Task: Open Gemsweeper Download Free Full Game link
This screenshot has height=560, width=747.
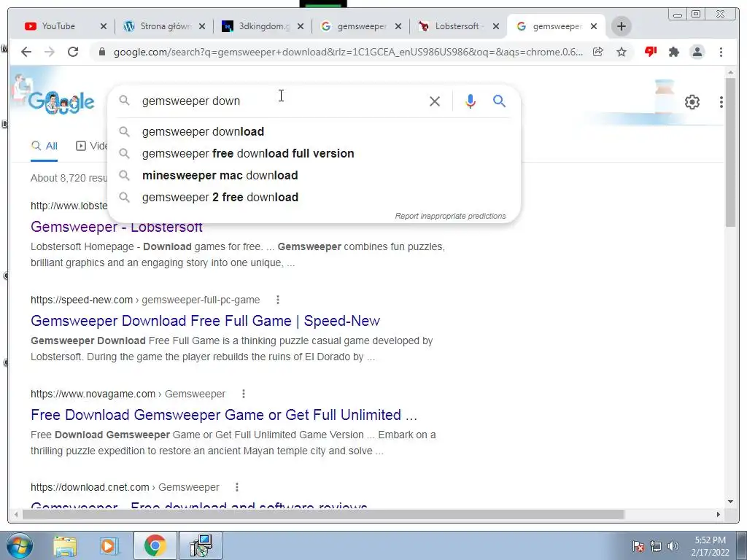Action: (205, 321)
